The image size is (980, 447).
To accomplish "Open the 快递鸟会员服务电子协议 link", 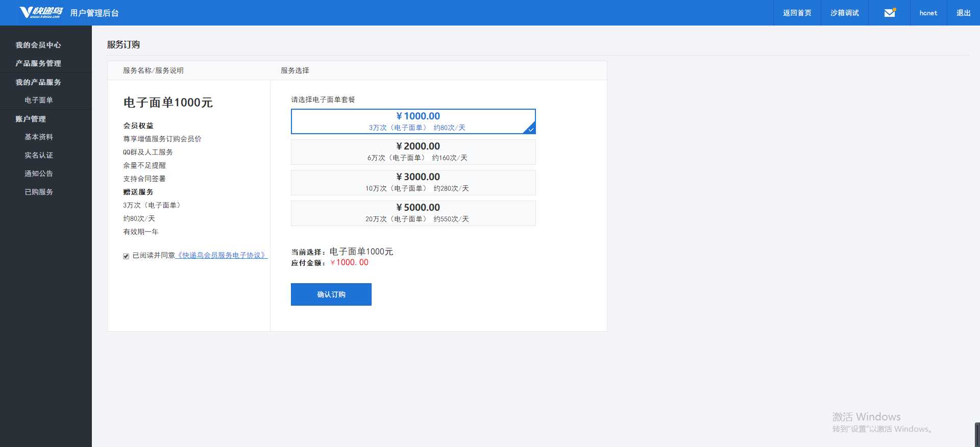I will pyautogui.click(x=222, y=255).
